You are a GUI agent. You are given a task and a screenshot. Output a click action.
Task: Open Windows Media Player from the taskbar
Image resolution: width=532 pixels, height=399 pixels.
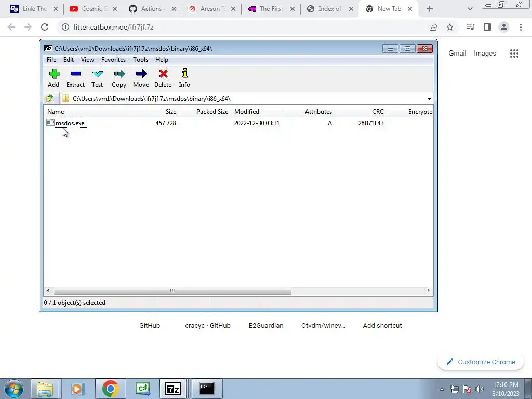point(77,389)
